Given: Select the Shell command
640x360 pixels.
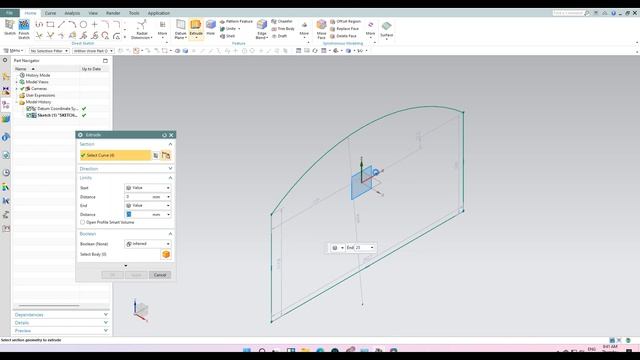Looking at the screenshot, I should [228, 36].
